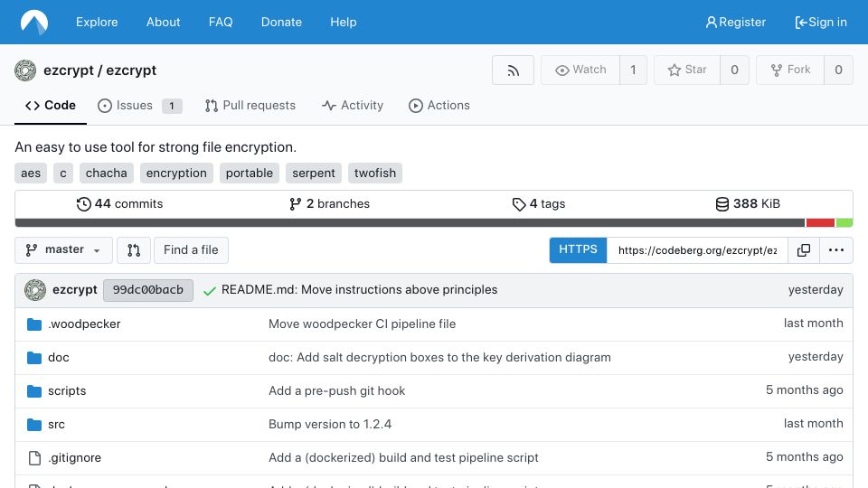Click the green language bar segment
The height and width of the screenshot is (488, 868).
pos(844,223)
